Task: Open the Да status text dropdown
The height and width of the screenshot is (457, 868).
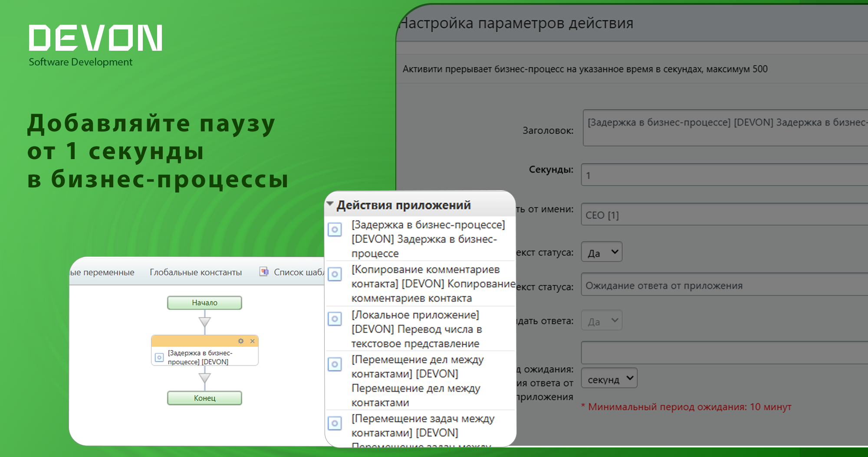Action: (602, 252)
